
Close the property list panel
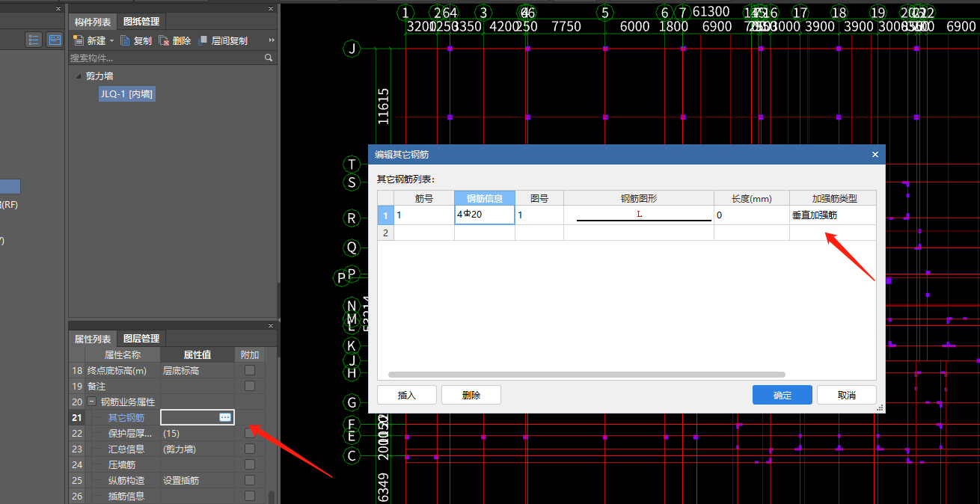[x=272, y=325]
